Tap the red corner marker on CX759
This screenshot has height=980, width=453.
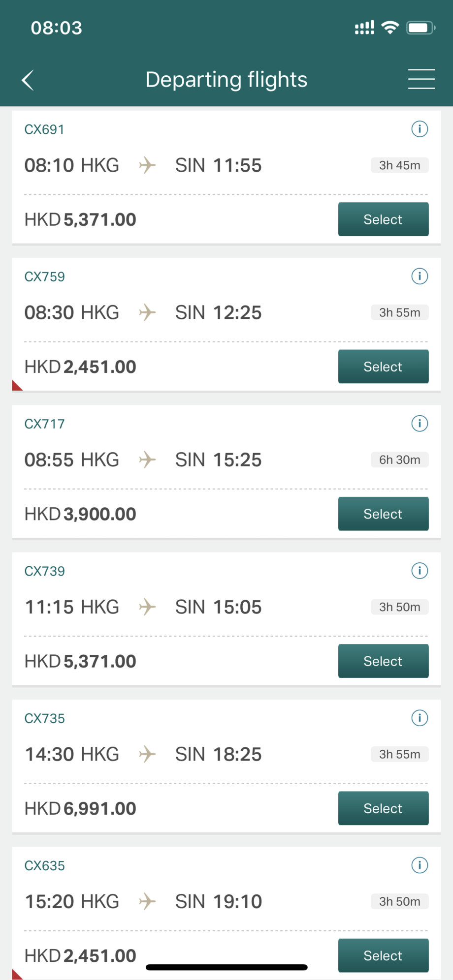coord(16,386)
